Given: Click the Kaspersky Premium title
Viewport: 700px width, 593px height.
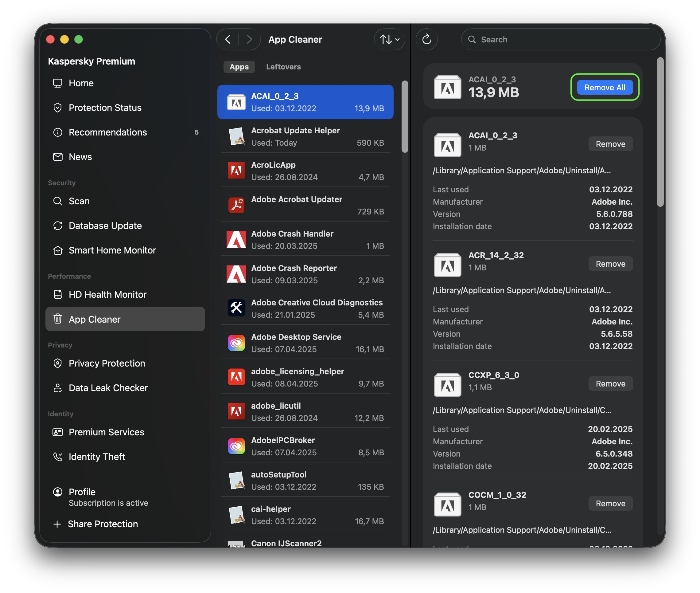Looking at the screenshot, I should (91, 61).
